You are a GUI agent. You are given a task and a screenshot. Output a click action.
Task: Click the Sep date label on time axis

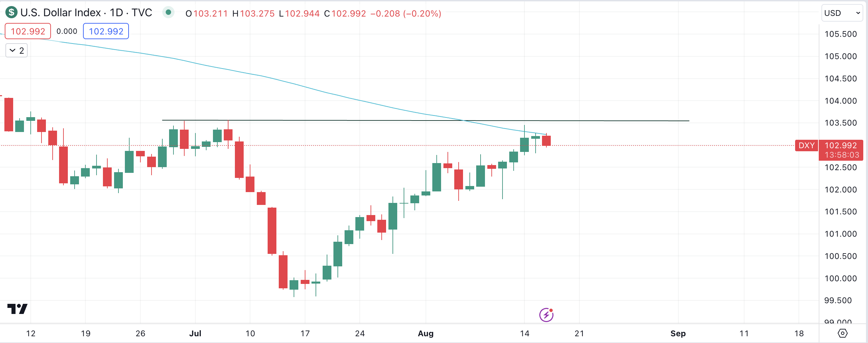[678, 334]
